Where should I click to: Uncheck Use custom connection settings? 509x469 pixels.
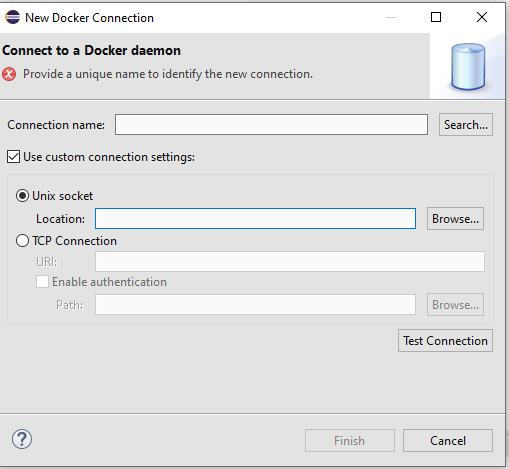pyautogui.click(x=13, y=157)
